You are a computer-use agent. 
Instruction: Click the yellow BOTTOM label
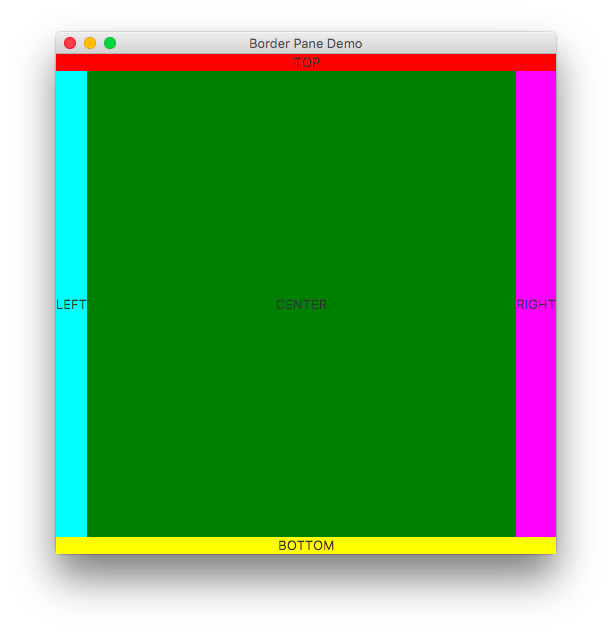(x=306, y=545)
